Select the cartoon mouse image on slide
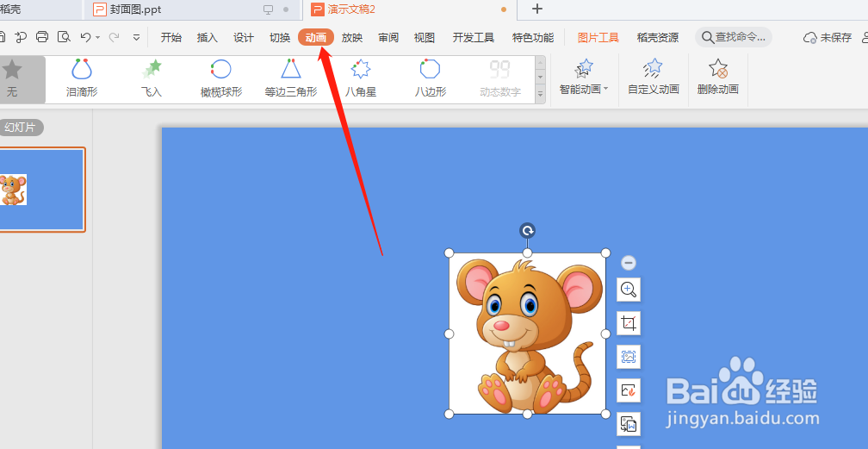Screen dimensions: 868x449 point(527,334)
